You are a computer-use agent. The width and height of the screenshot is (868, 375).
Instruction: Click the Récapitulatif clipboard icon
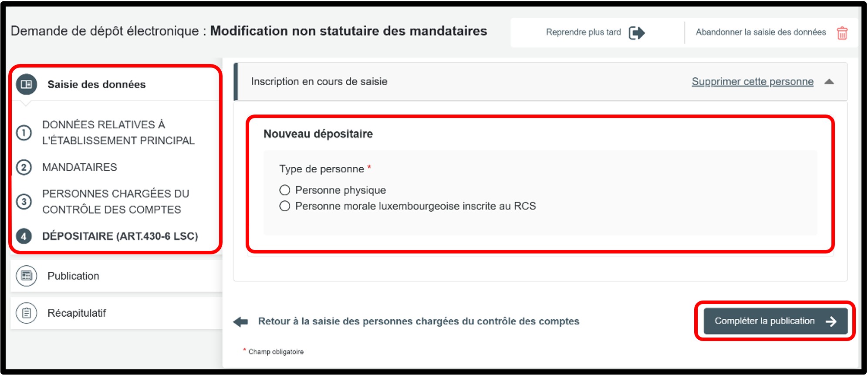27,313
